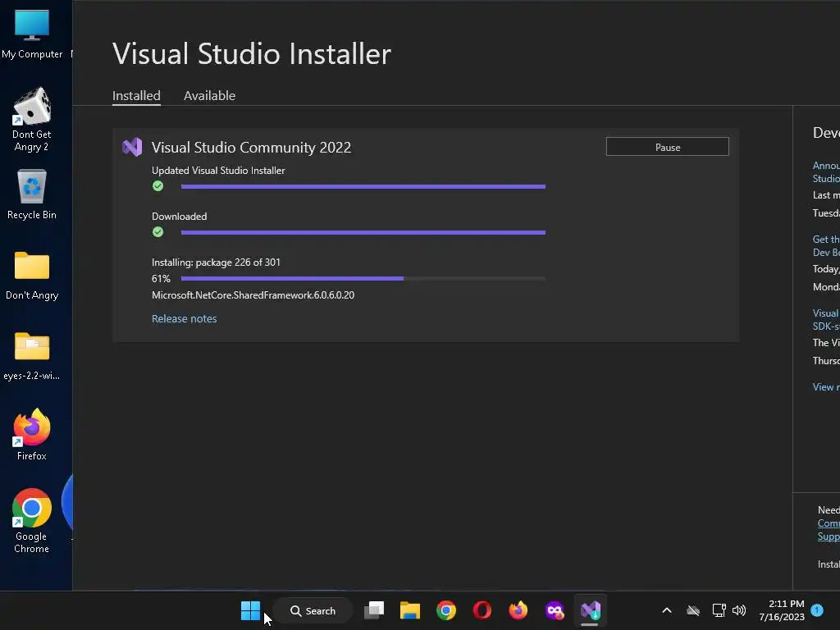Open the 'Visual ... SDK-s...' news link
Screen dimensions: 840x630
[x=826, y=320]
